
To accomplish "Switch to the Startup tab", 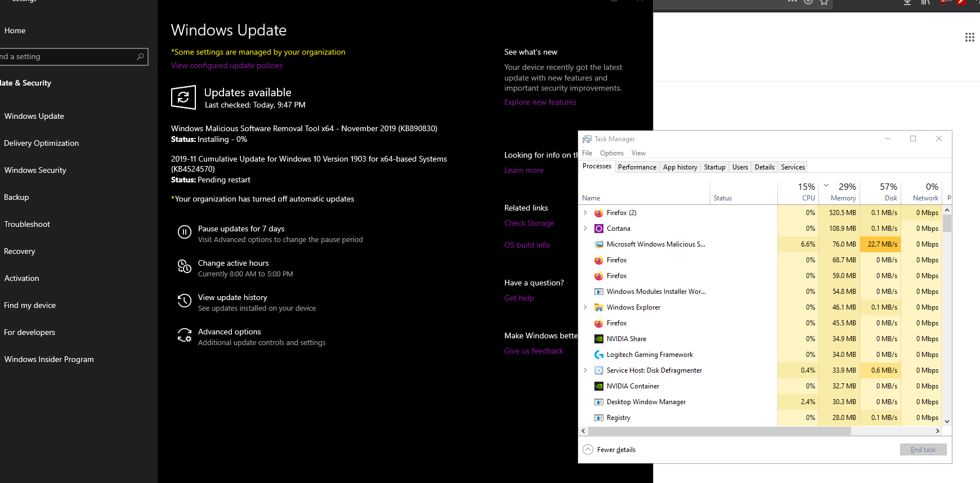I will 715,167.
